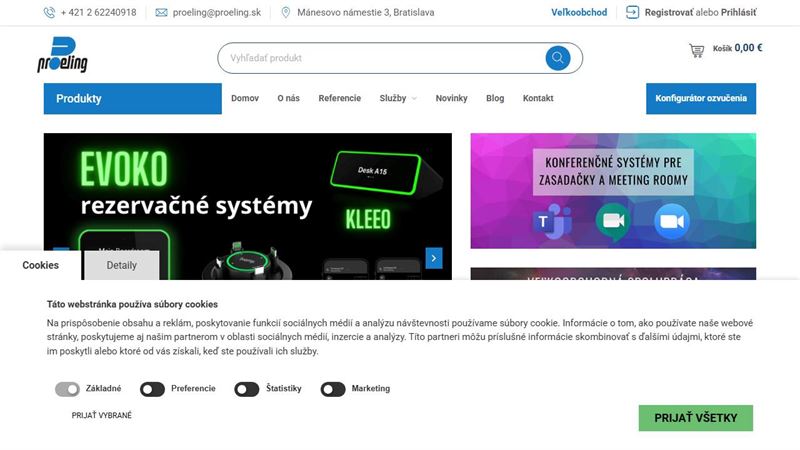Open the shopping cart icon
The height and width of the screenshot is (450, 800).
point(696,50)
